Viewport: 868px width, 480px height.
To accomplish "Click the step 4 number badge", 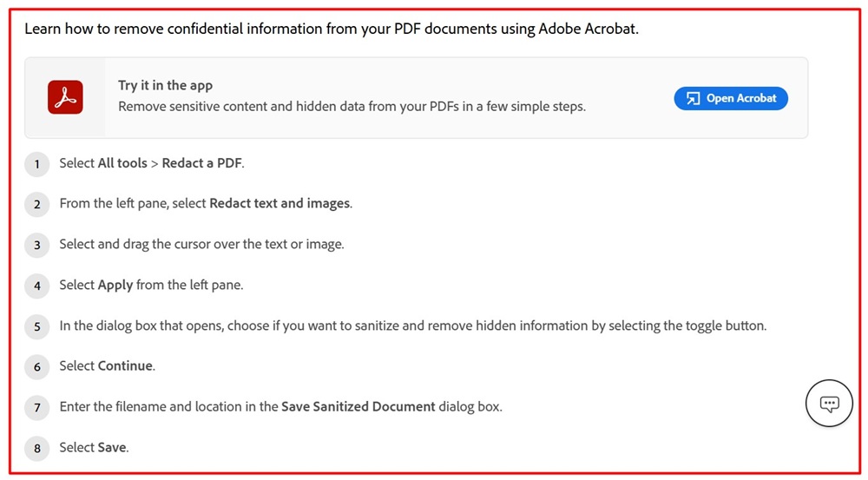I will (x=36, y=286).
